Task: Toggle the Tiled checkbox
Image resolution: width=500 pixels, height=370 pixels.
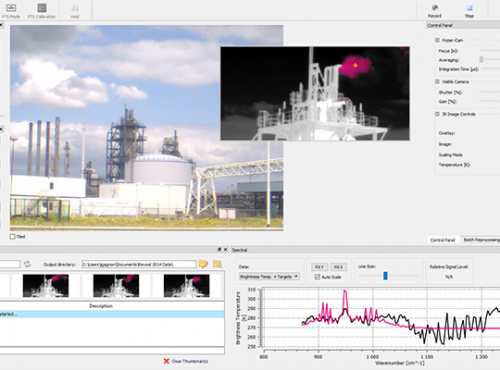Action: [x=13, y=237]
